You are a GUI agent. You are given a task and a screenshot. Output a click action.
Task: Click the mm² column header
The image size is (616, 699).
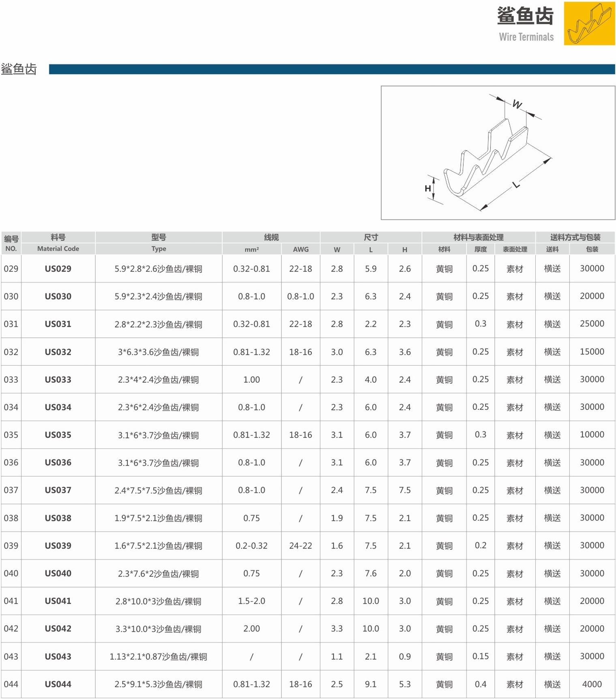pos(251,249)
